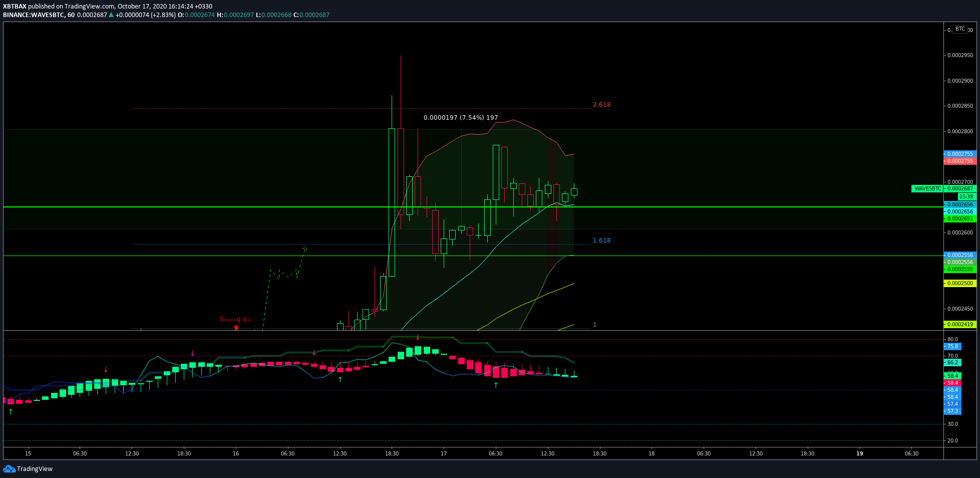Click the red 0.0002755 price tag

(x=960, y=161)
